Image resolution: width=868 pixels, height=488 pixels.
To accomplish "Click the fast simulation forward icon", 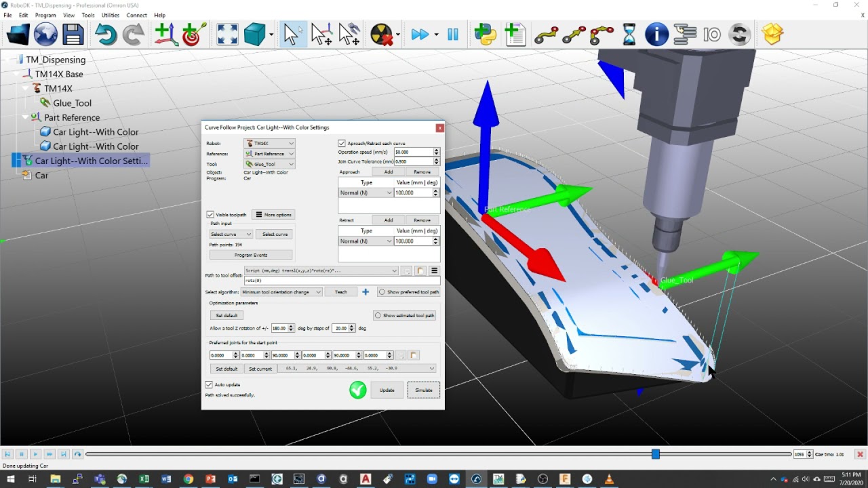I will pyautogui.click(x=420, y=34).
